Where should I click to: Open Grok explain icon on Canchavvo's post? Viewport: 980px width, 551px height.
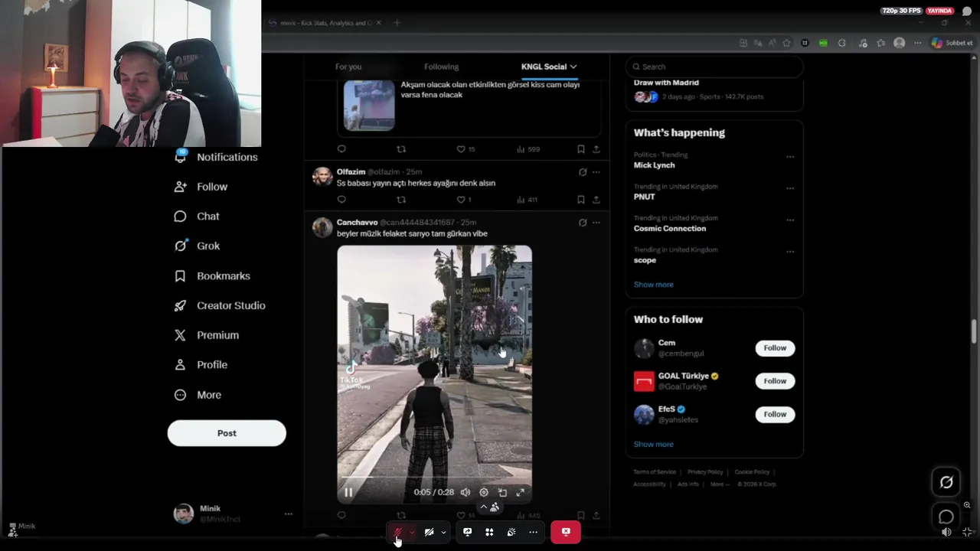coord(583,223)
